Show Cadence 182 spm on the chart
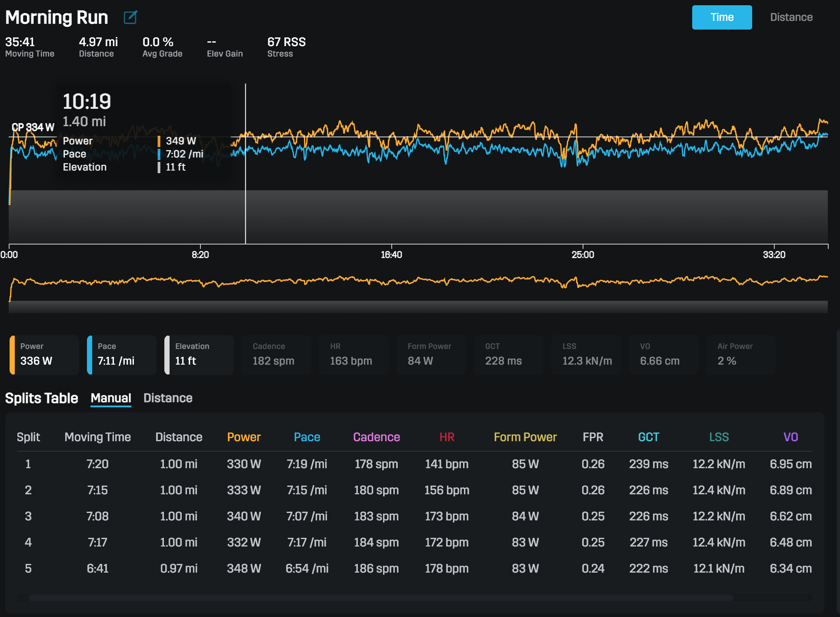 (x=276, y=355)
